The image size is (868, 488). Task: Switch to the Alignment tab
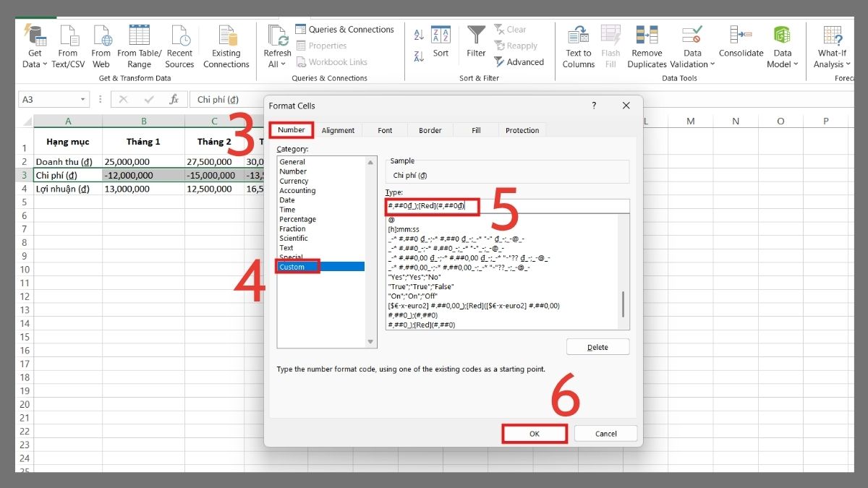click(x=338, y=130)
